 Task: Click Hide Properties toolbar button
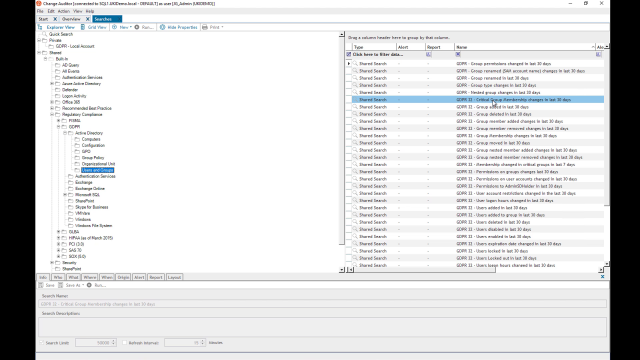tap(179, 27)
